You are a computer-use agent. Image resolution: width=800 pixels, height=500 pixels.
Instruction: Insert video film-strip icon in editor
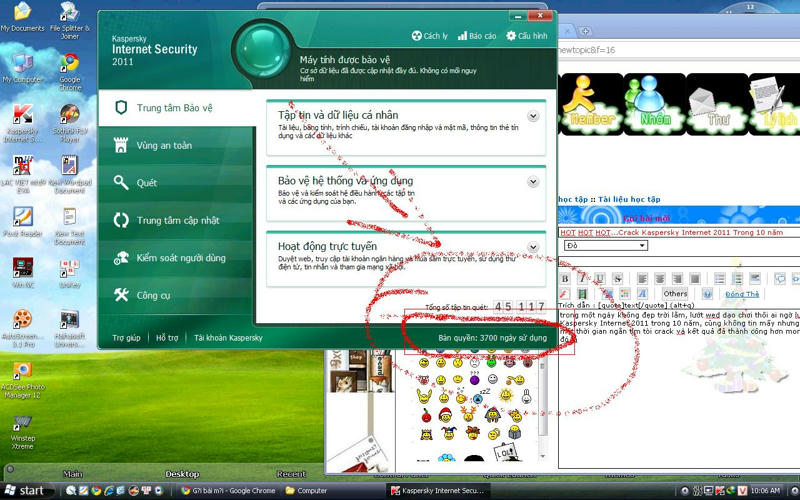[582, 294]
